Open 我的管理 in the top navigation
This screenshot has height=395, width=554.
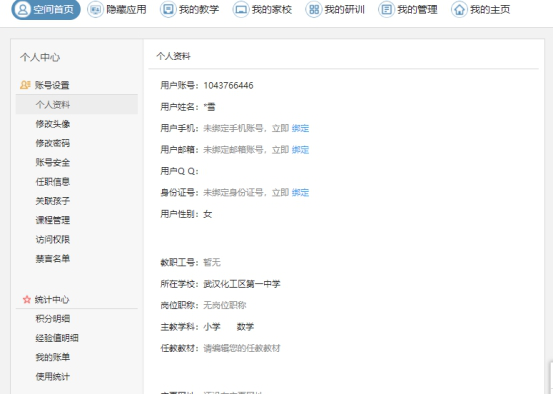[408, 10]
